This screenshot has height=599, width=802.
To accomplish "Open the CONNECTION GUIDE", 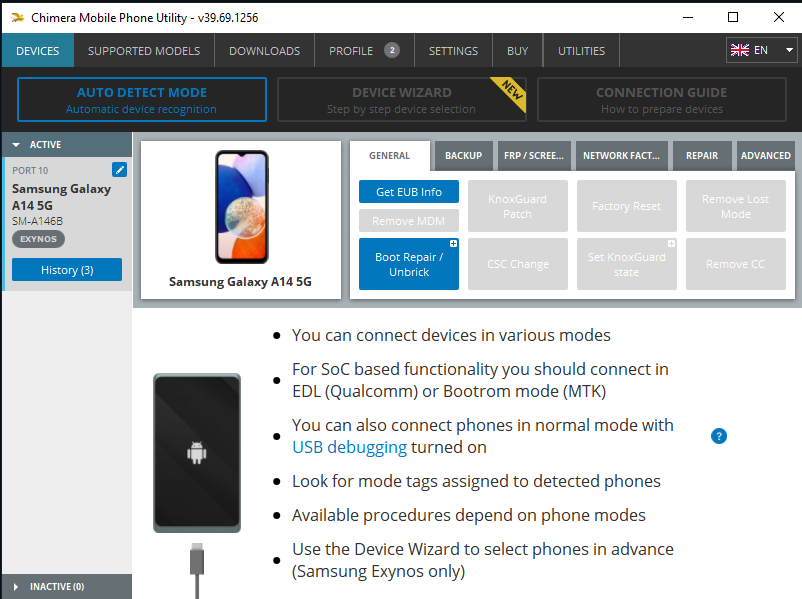I will pos(662,100).
